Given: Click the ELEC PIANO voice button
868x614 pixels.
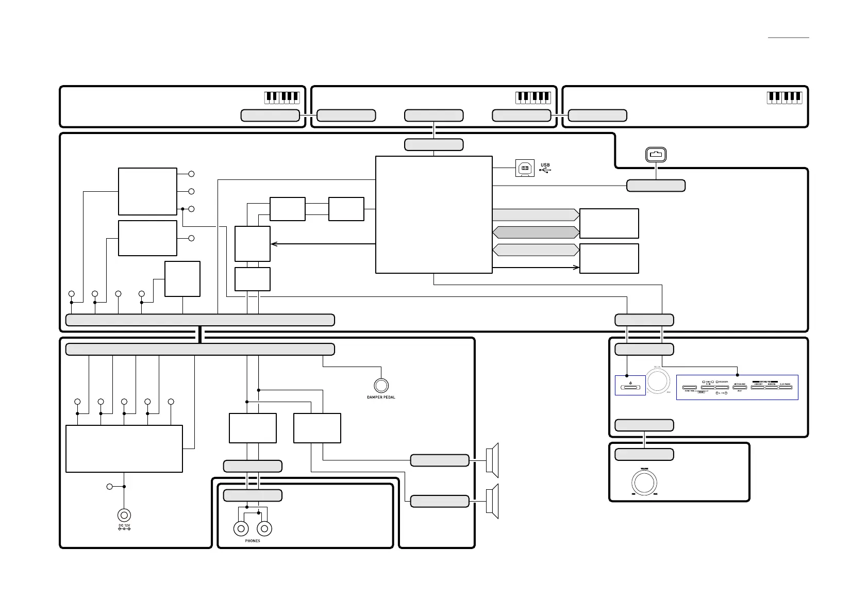Looking at the screenshot, I should [786, 387].
